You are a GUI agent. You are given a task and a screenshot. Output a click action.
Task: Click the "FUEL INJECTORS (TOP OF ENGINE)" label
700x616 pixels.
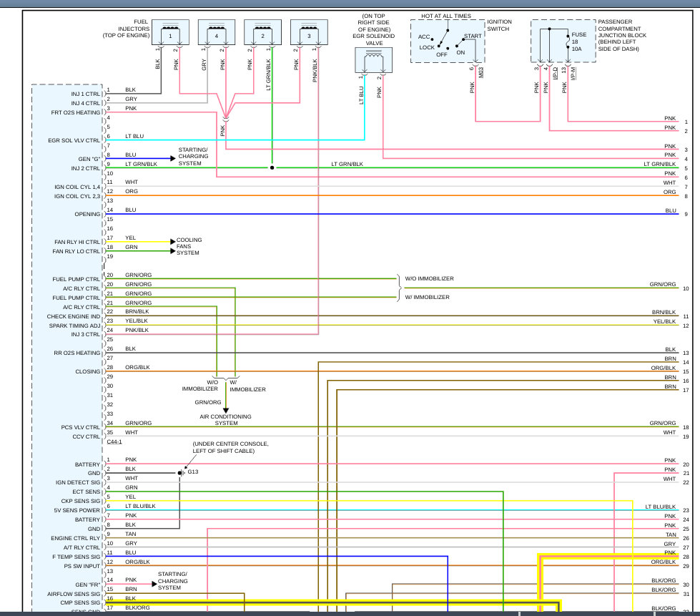pos(127,29)
